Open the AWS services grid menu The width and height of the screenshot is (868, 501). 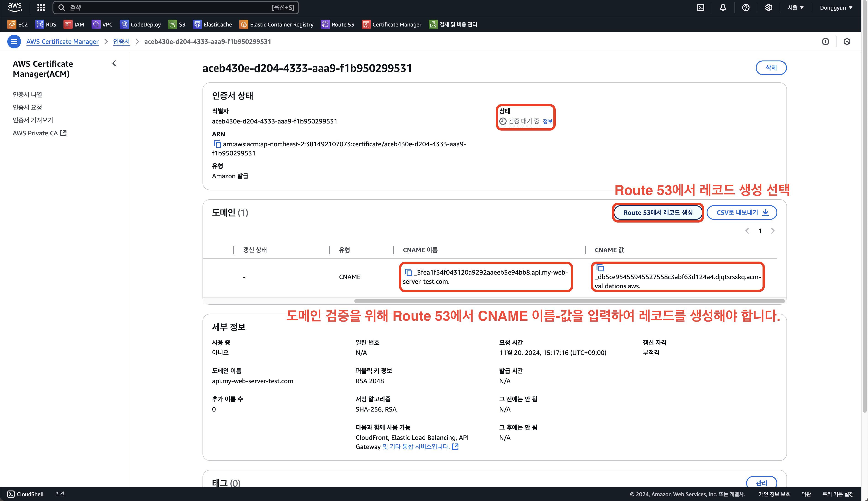coord(41,8)
